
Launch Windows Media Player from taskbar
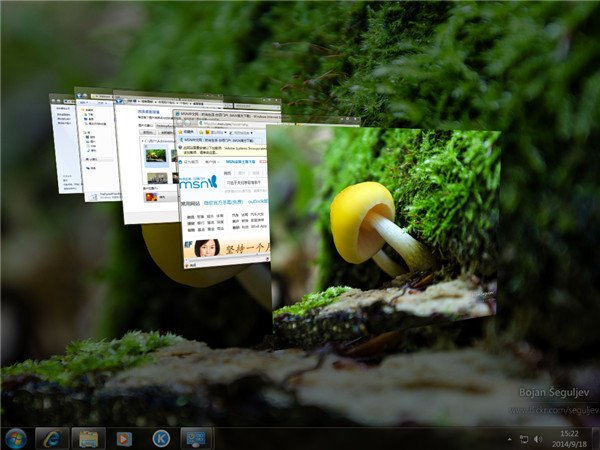124,438
